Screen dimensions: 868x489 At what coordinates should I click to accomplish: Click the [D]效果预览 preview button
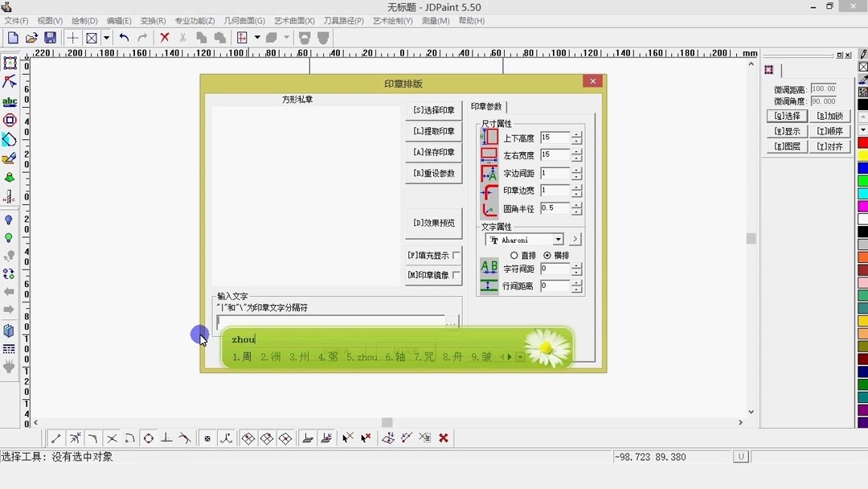point(433,223)
